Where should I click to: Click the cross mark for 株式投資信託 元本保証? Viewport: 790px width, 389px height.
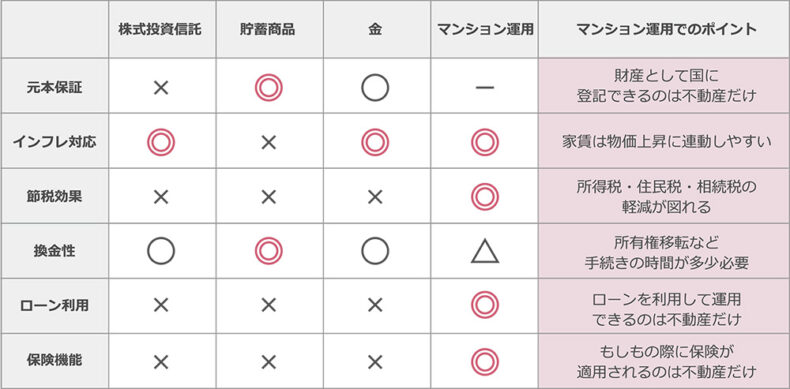pos(161,88)
